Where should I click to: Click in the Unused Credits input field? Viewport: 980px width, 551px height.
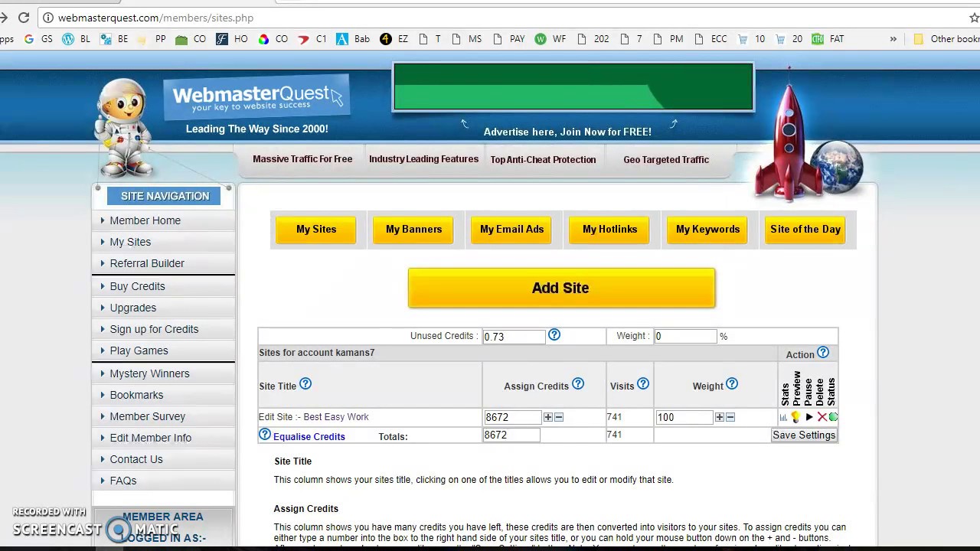(x=514, y=336)
